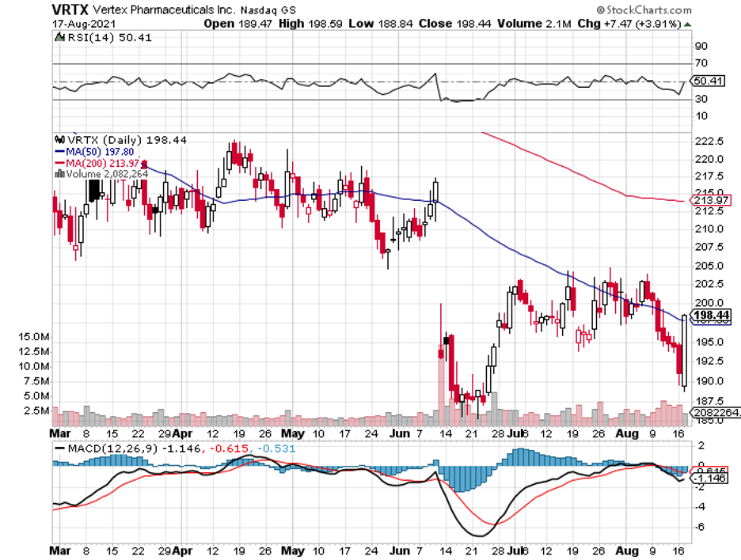The height and width of the screenshot is (560, 741).
Task: Click the VRTX (Daily) 198.44 legend text
Action: (127, 140)
